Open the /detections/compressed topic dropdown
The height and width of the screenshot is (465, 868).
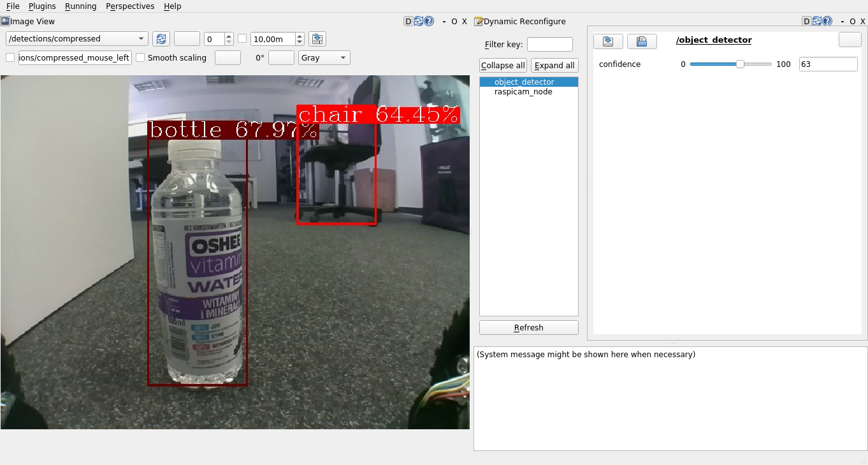[76, 39]
